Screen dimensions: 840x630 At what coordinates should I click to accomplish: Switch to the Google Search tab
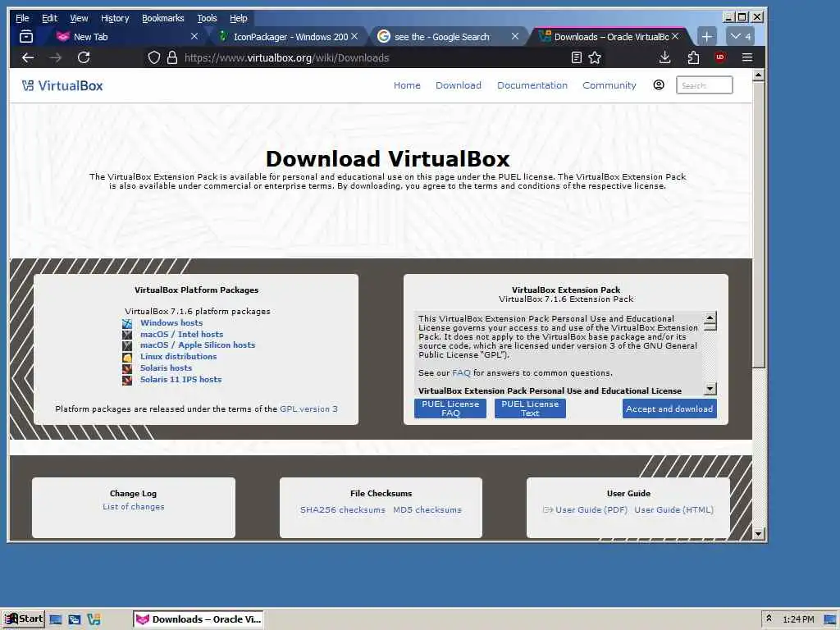448,36
